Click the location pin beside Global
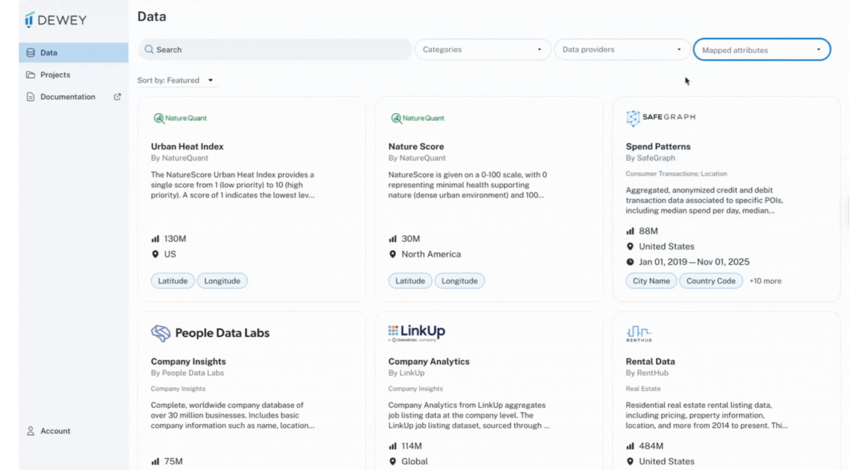The height and width of the screenshot is (470, 868). pyautogui.click(x=393, y=462)
